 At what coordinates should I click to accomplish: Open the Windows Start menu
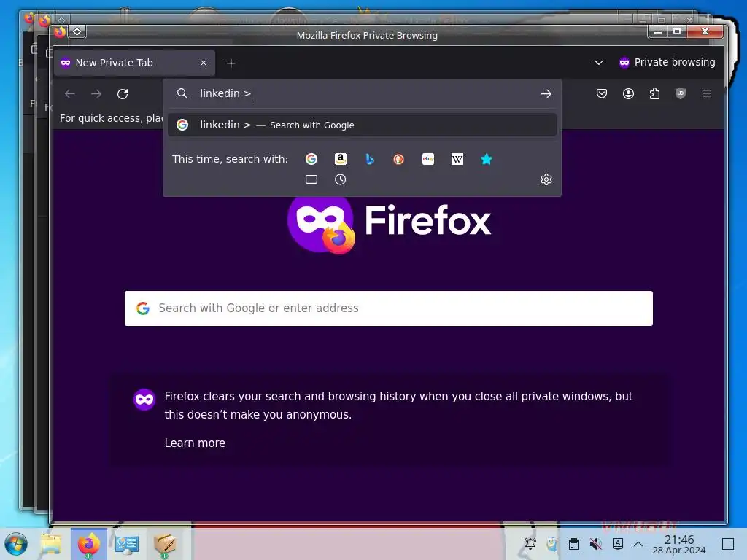[16, 544]
